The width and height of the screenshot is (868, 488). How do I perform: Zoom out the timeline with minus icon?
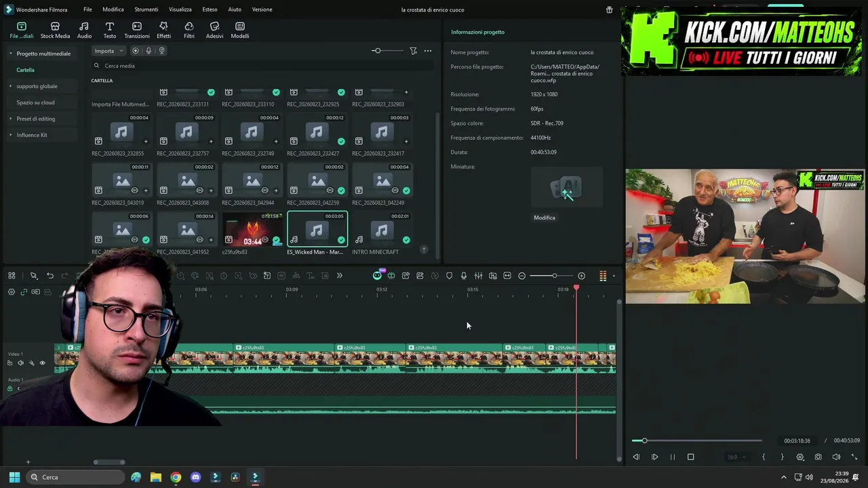tap(521, 276)
